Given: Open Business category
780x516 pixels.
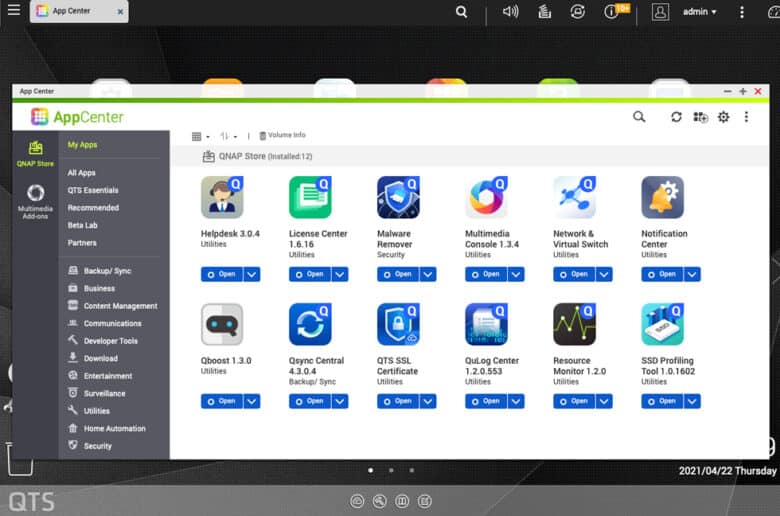Looking at the screenshot, I should pyautogui.click(x=92, y=288).
